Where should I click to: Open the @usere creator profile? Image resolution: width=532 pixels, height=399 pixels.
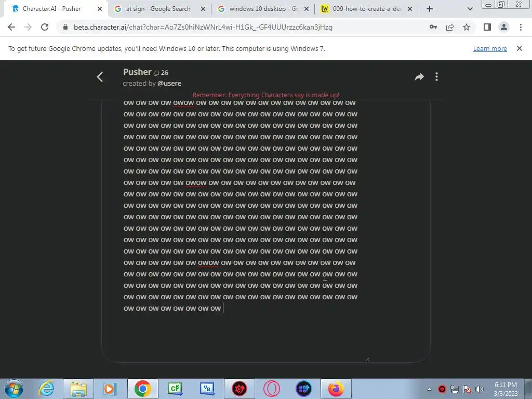169,84
